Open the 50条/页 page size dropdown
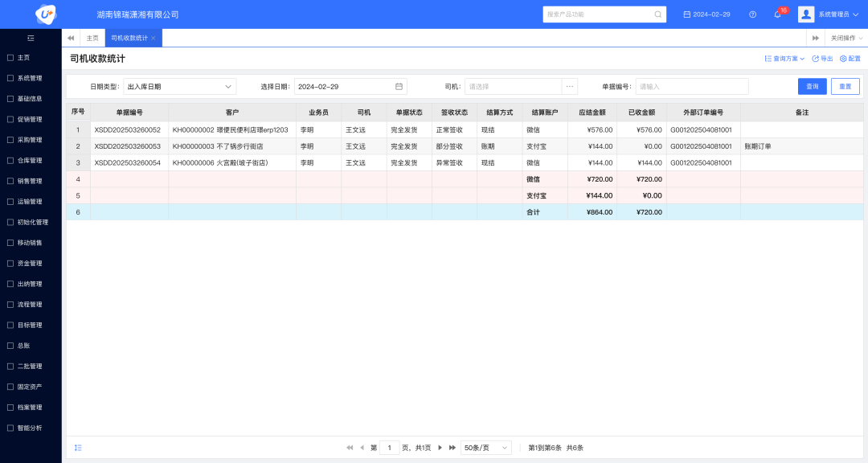Viewport: 868px width, 463px height. 486,448
